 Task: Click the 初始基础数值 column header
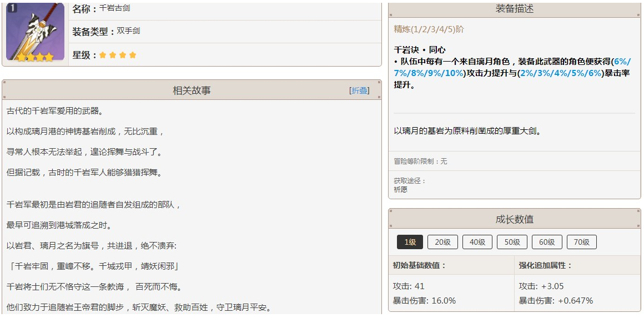419,265
